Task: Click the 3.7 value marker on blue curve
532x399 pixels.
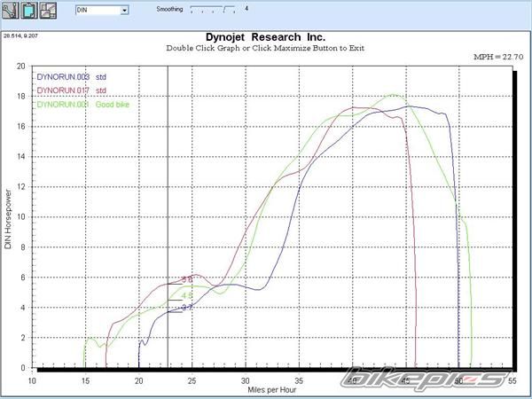Action: 186,307
